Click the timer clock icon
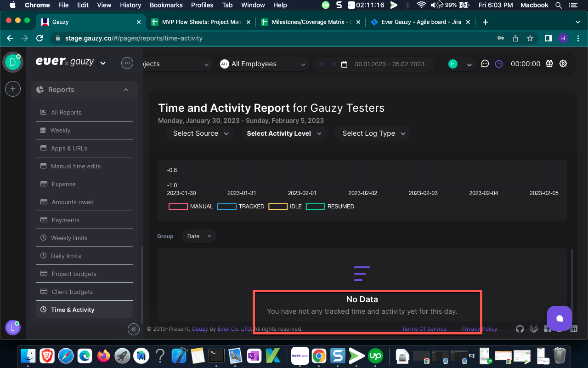The width and height of the screenshot is (588, 368). point(499,64)
